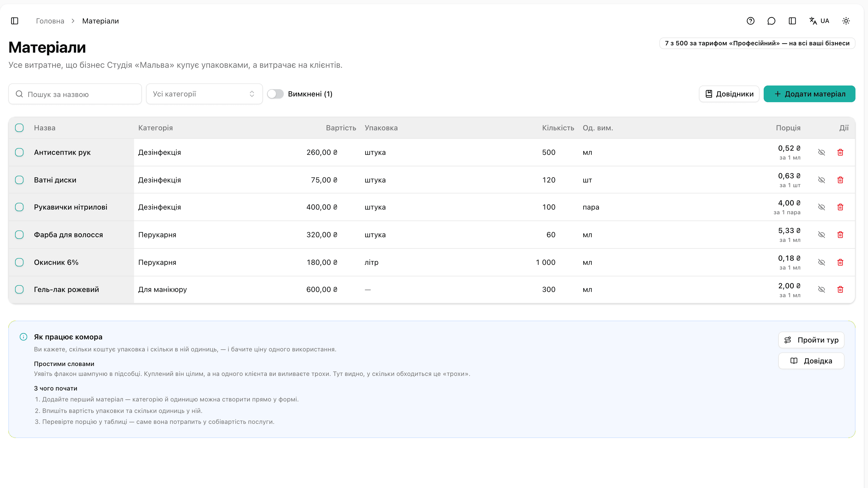The image size is (868, 488).
Task: Delete Рукавички нітрилові with trash icon
Action: pos(840,207)
